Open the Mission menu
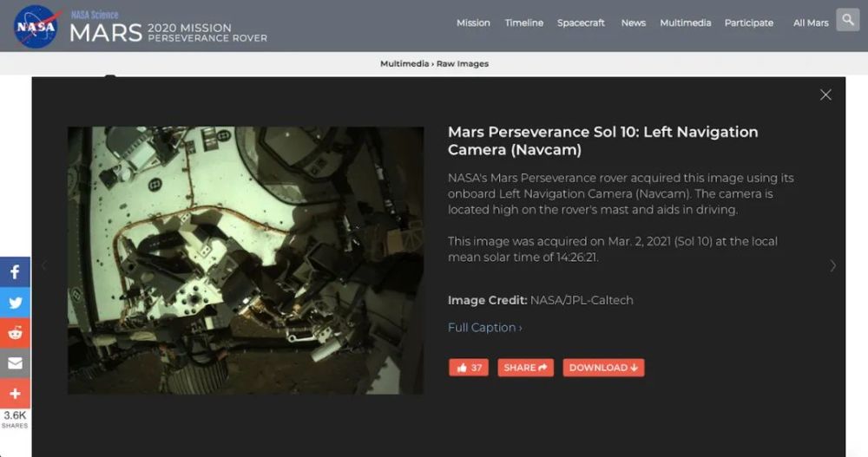This screenshot has width=868, height=457. (x=473, y=23)
